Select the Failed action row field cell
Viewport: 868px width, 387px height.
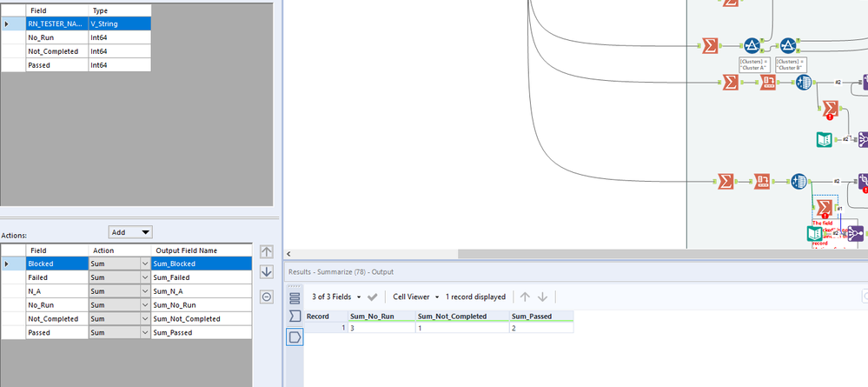point(57,277)
